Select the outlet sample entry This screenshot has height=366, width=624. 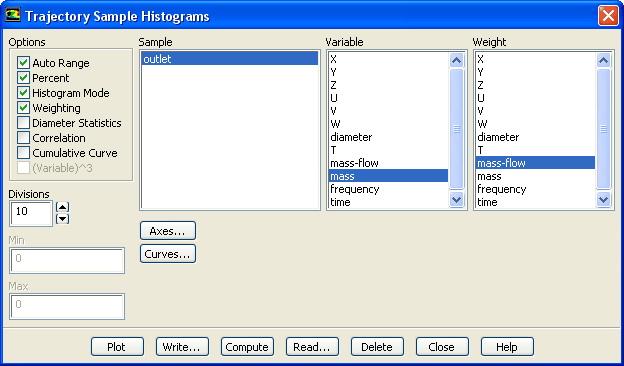point(230,59)
